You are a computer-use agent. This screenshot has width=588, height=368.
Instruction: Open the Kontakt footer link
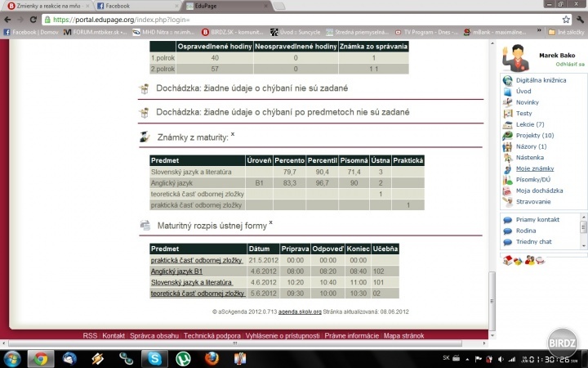(x=114, y=336)
